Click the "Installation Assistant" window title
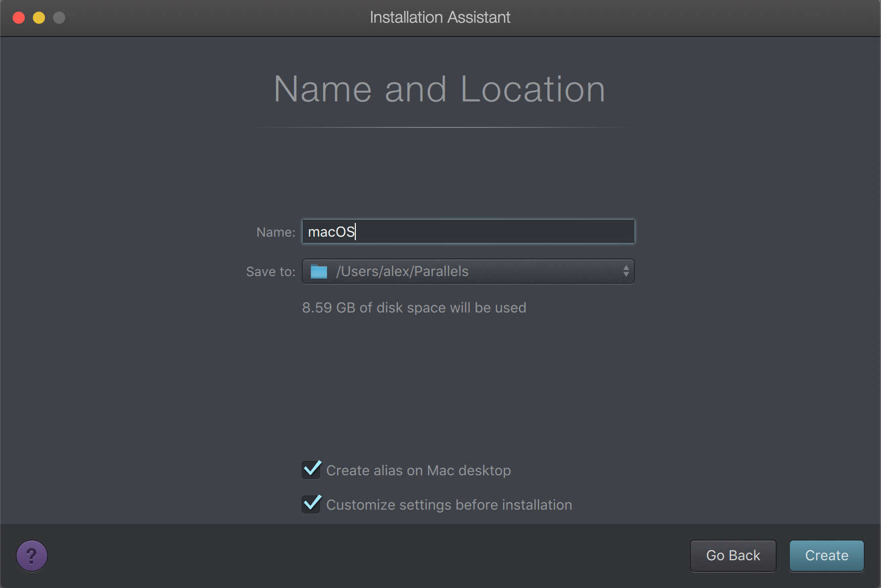 pyautogui.click(x=440, y=18)
